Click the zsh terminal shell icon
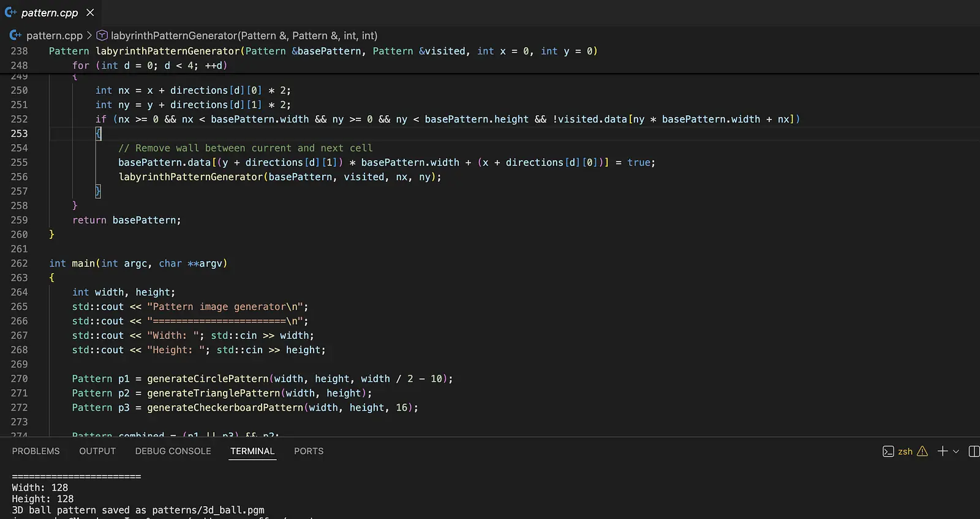The height and width of the screenshot is (519, 980). pyautogui.click(x=888, y=452)
